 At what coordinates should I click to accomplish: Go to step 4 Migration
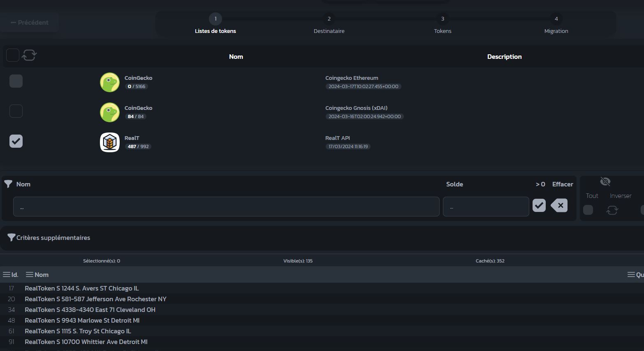pyautogui.click(x=556, y=24)
